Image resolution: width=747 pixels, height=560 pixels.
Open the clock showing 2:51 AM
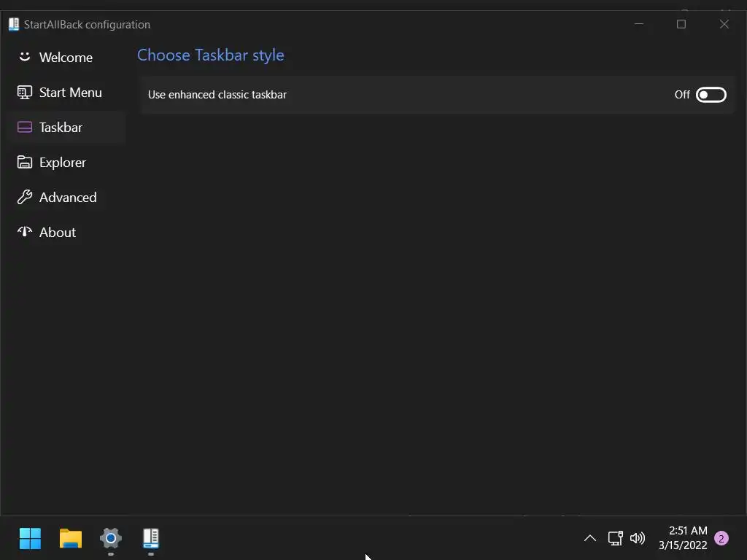pos(683,538)
